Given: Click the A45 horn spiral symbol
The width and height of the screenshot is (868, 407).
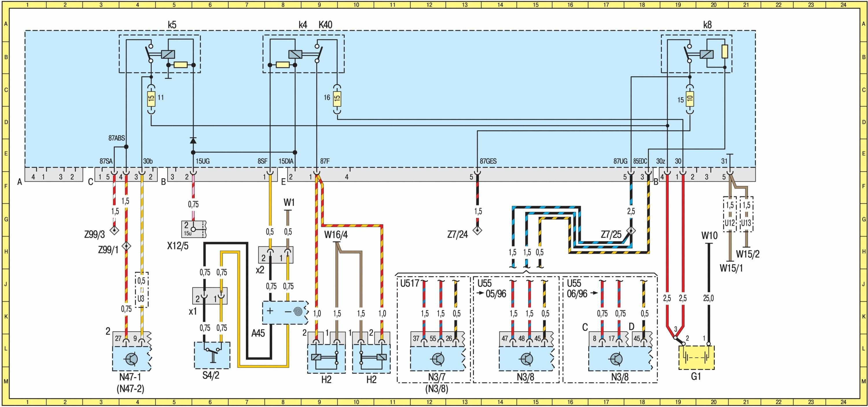Looking at the screenshot, I should pos(298,312).
